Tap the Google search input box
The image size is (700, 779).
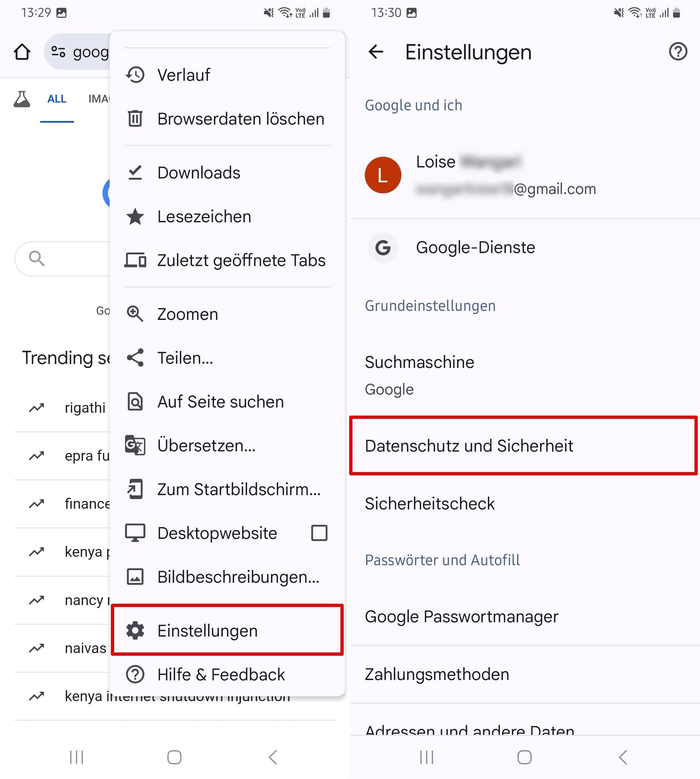click(62, 259)
